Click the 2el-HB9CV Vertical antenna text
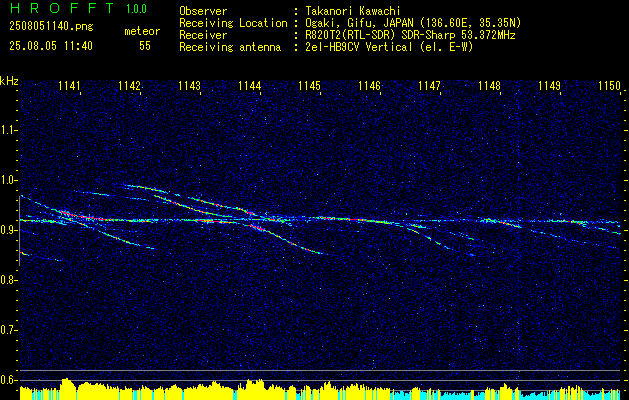Screen dimensions: 629x400 click(x=389, y=47)
